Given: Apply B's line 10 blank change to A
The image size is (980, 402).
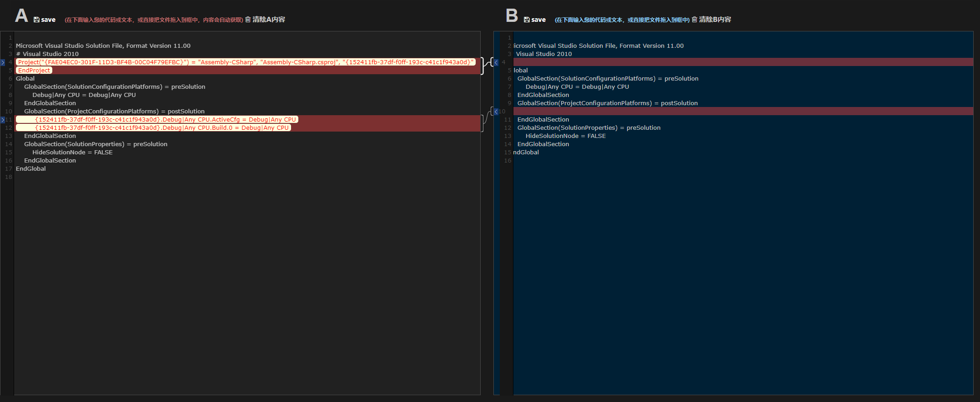Looking at the screenshot, I should coord(496,112).
